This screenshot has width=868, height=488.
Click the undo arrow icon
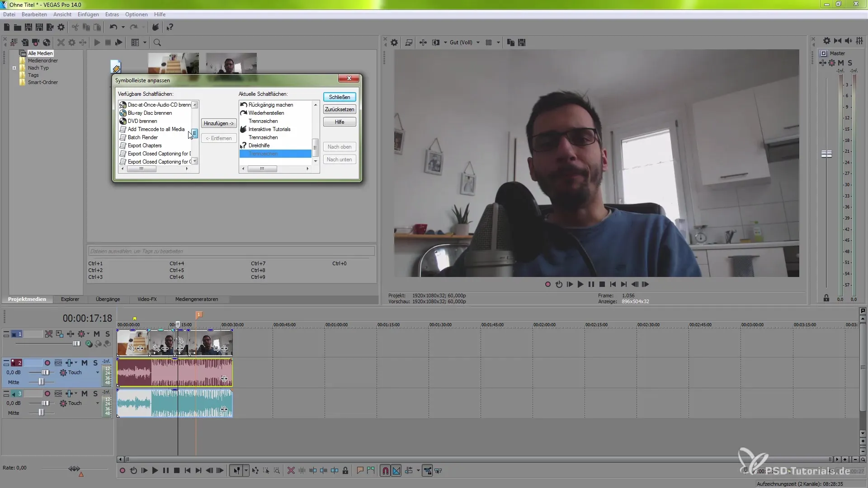113,28
